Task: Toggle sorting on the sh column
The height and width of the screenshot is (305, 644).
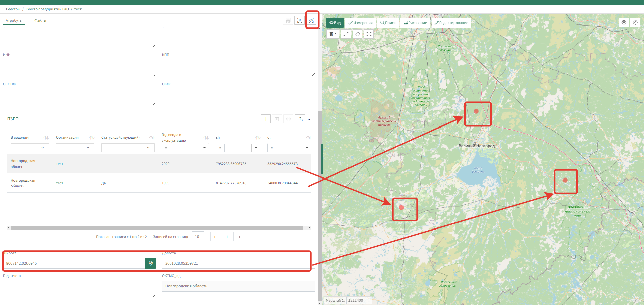Action: tap(258, 138)
